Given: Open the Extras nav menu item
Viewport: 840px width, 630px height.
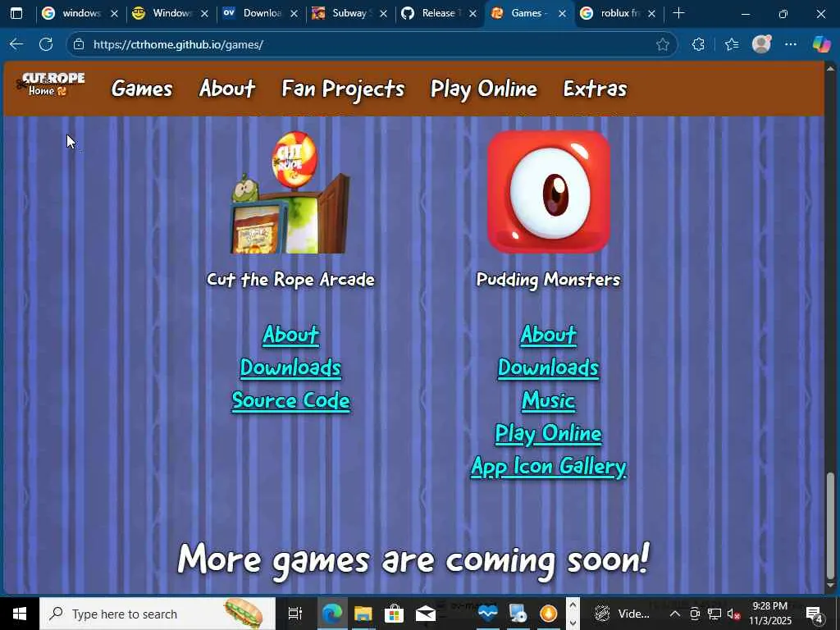Looking at the screenshot, I should pyautogui.click(x=596, y=89).
